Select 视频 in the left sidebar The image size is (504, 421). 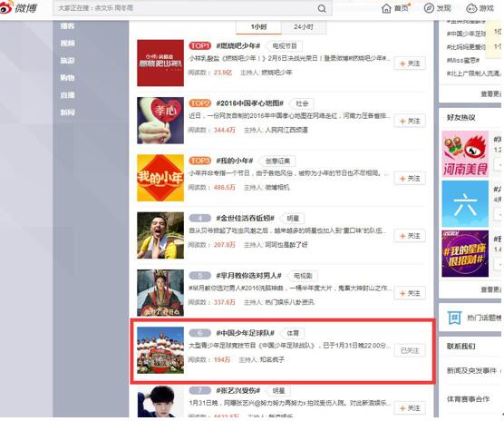[x=67, y=43]
